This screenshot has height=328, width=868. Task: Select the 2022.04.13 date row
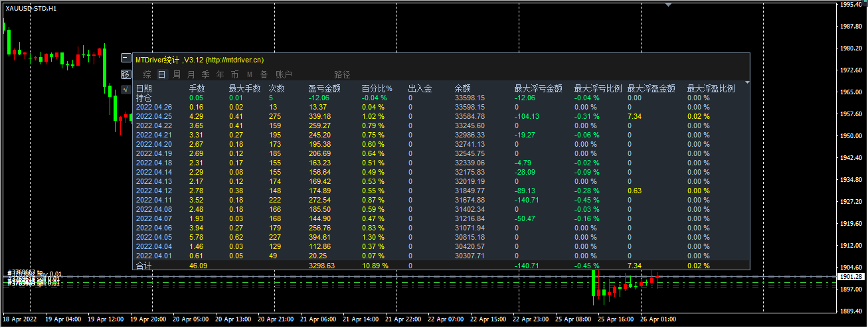(x=153, y=181)
